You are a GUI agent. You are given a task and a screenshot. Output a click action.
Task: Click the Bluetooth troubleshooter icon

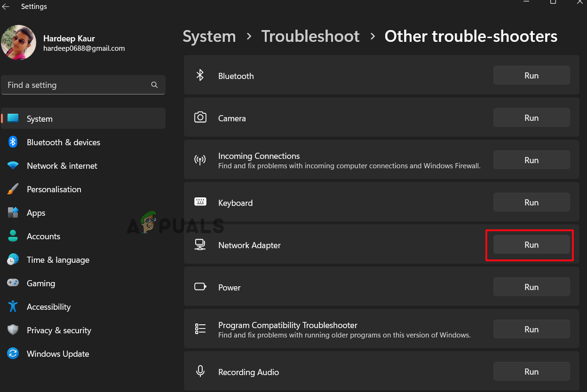click(x=200, y=75)
